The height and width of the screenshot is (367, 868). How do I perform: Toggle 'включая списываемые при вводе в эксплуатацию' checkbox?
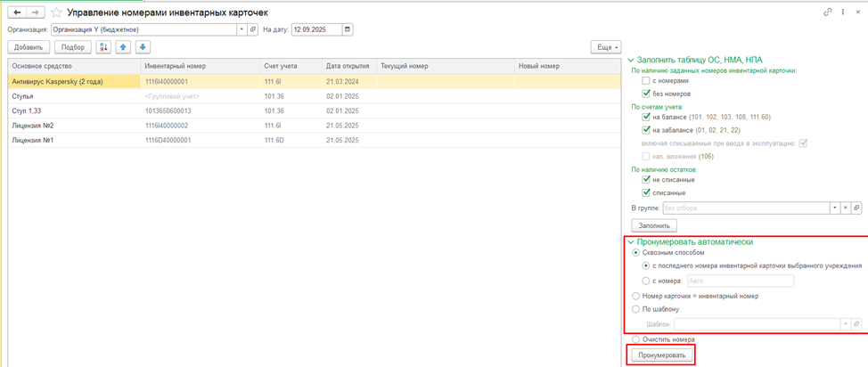coord(804,144)
